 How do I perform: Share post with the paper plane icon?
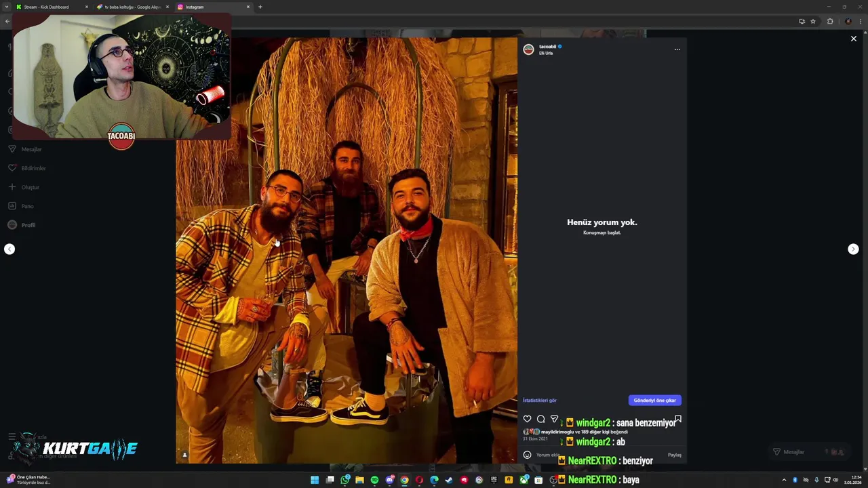pyautogui.click(x=554, y=420)
